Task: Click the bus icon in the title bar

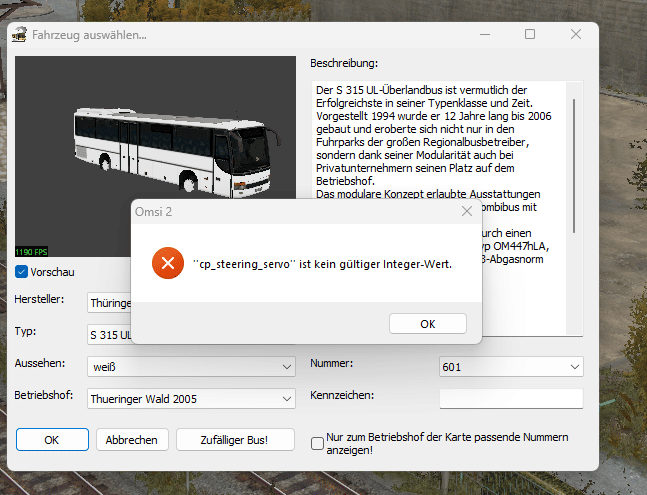Action: [x=17, y=35]
